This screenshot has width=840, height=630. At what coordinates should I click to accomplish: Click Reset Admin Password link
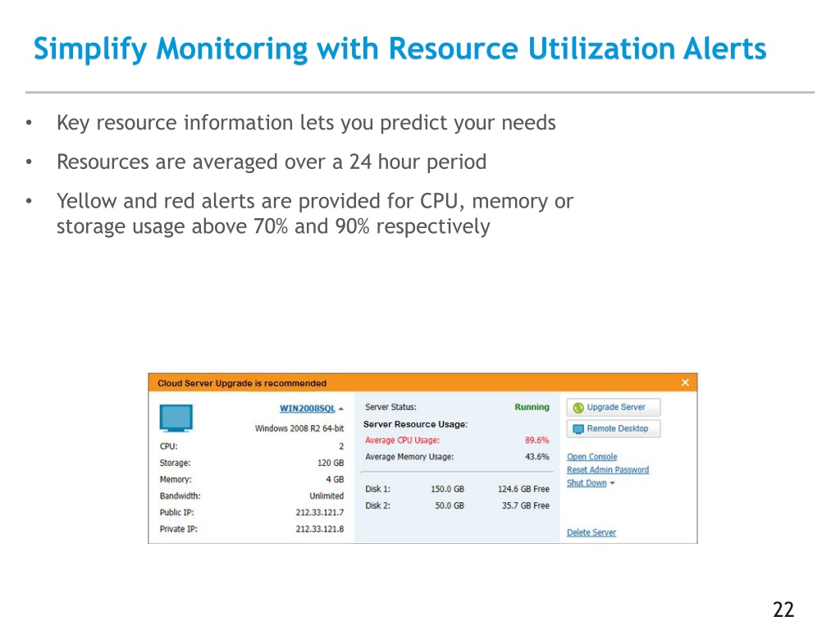(607, 470)
